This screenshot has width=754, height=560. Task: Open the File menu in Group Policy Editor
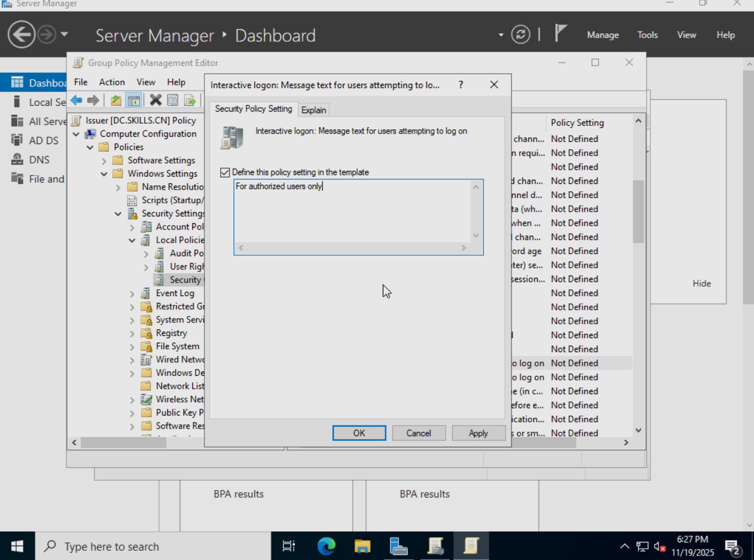(81, 82)
